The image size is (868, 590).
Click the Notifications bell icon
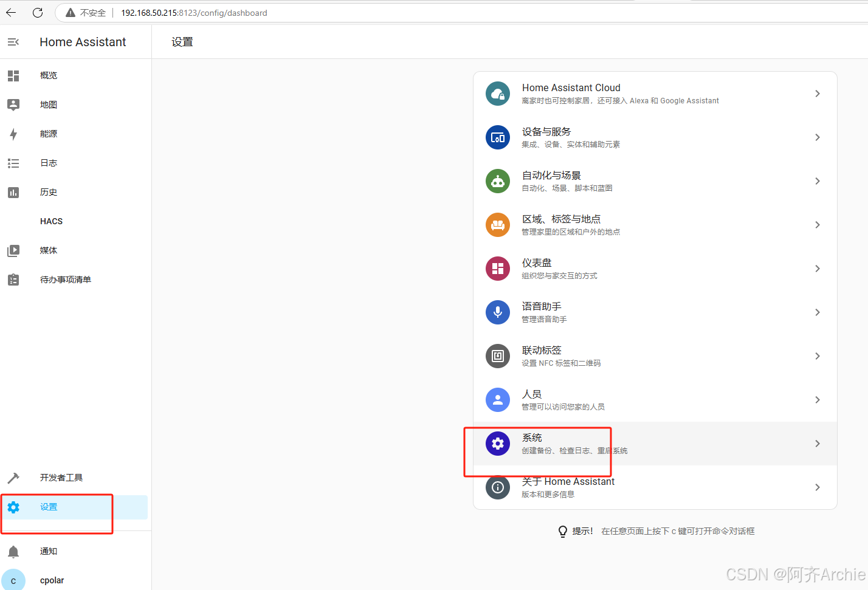pos(13,551)
